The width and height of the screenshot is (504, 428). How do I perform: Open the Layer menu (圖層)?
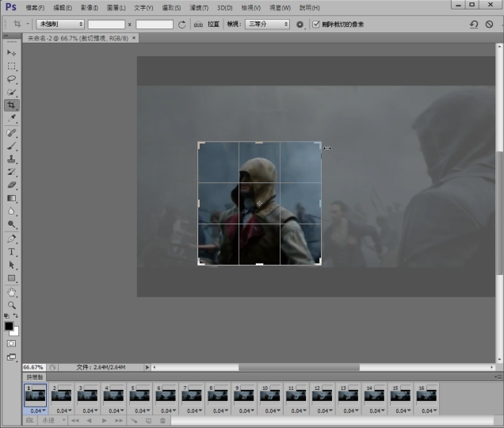116,8
